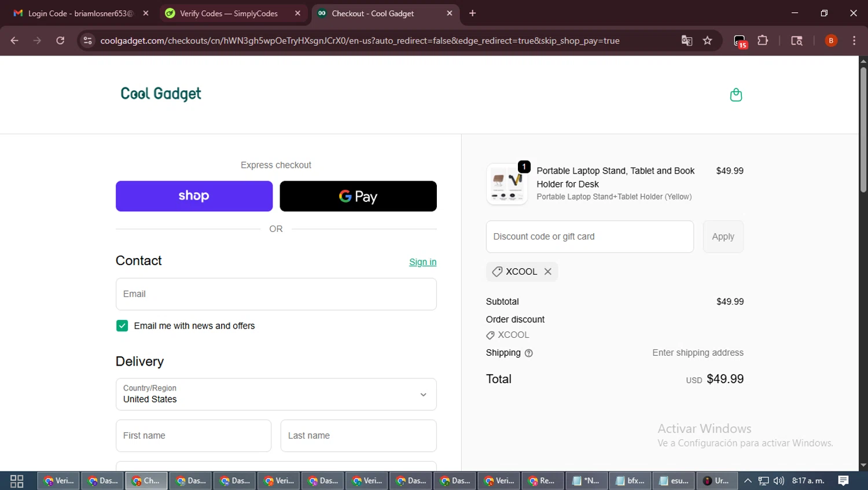
Task: Click the product title Portable Laptop Stand
Action: click(616, 178)
